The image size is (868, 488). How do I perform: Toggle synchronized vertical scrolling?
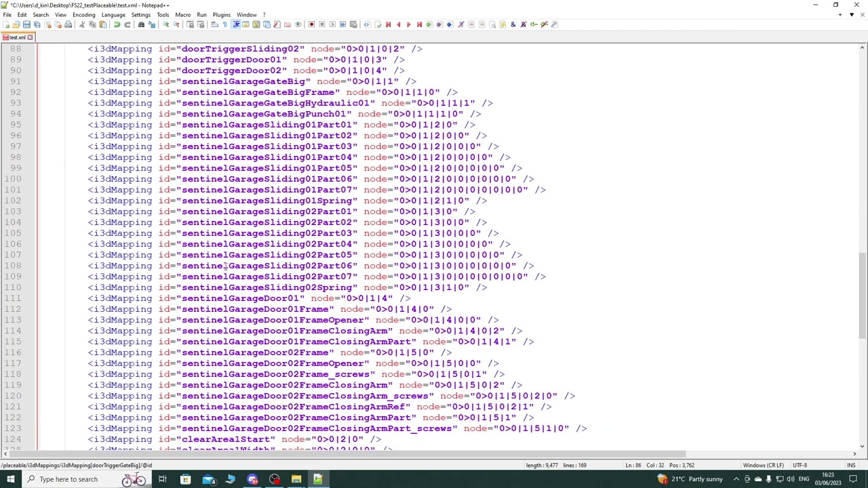pos(190,24)
